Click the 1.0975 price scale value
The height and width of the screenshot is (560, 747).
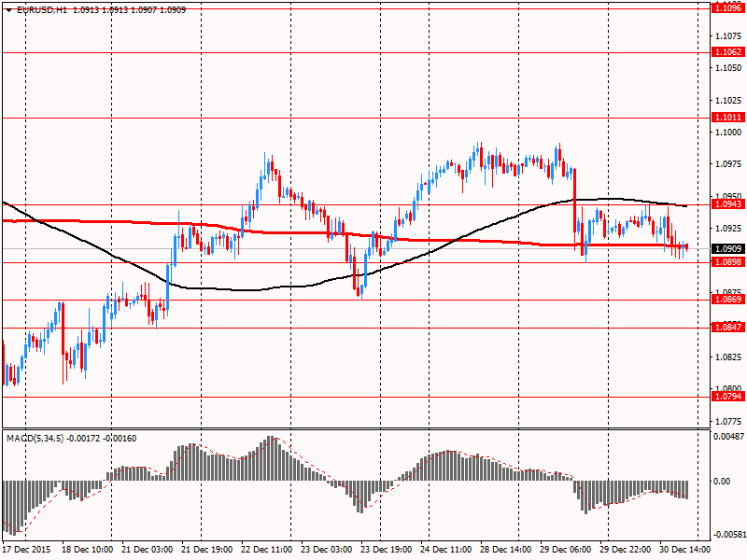[728, 164]
